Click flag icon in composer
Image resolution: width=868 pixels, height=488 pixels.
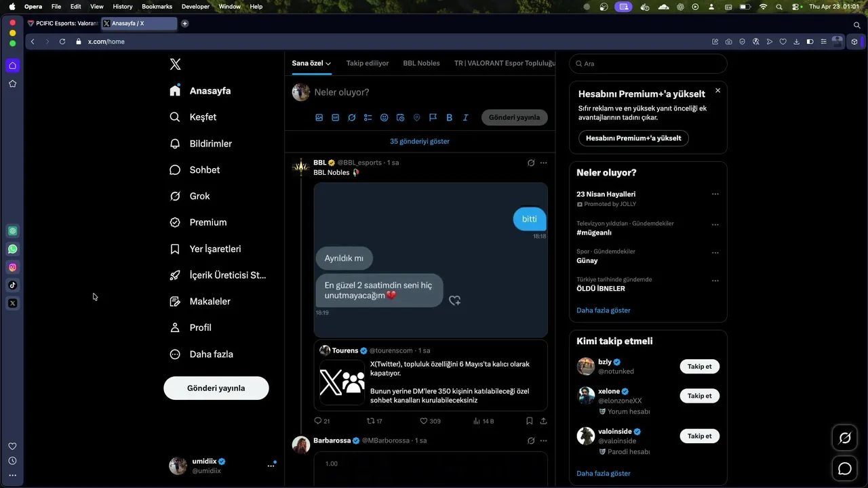tap(433, 117)
